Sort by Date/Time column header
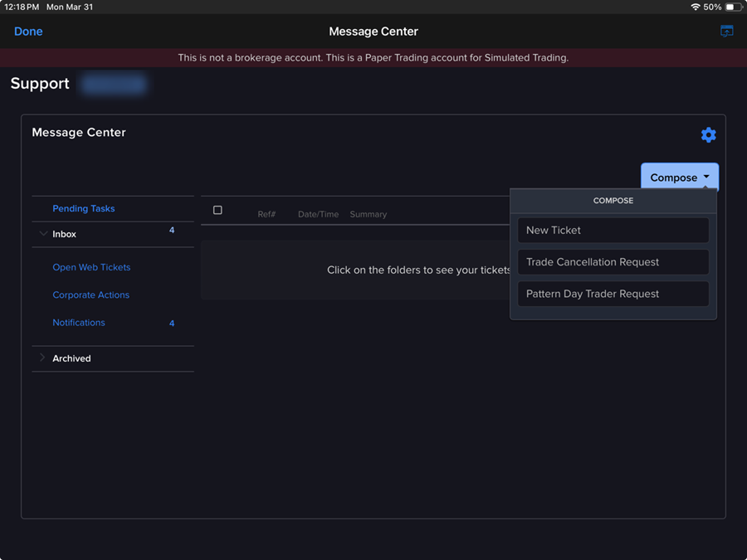 tap(318, 214)
